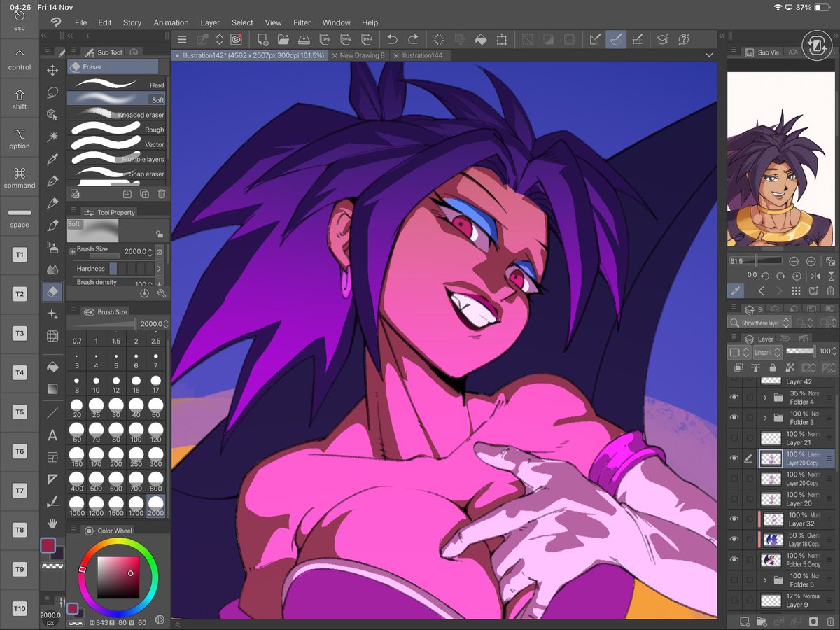Click the Redo arrow in command bar
This screenshot has height=630, width=840.
point(413,39)
